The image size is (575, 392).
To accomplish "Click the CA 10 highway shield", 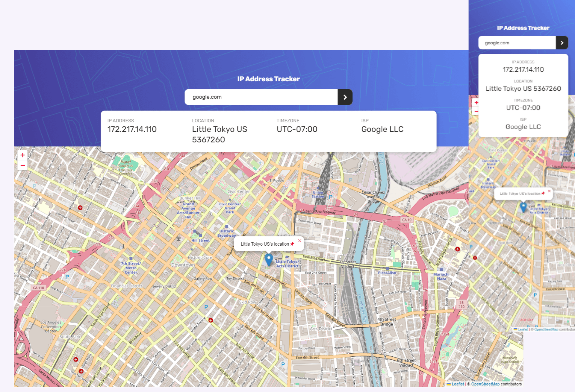I will tap(407, 220).
